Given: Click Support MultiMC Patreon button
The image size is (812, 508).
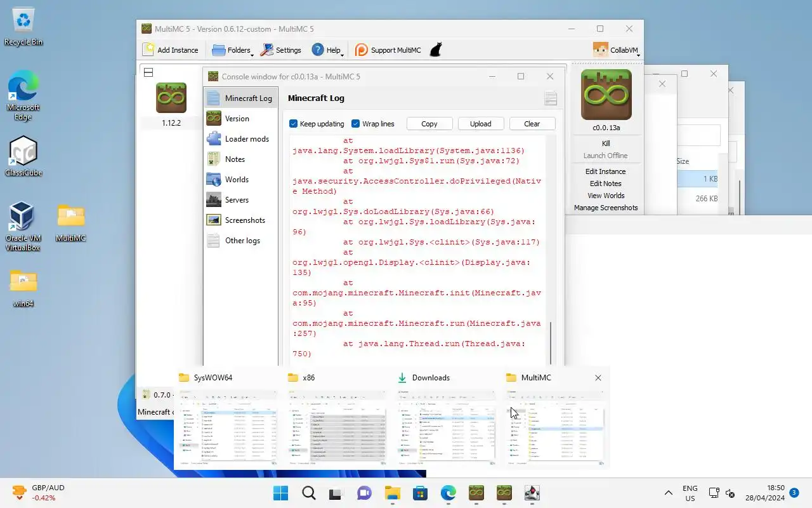Looking at the screenshot, I should (388, 50).
